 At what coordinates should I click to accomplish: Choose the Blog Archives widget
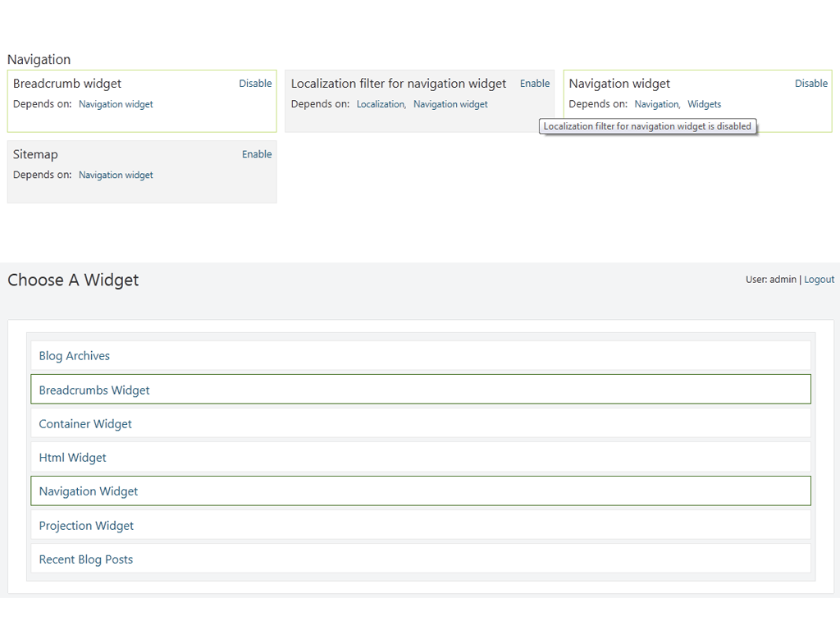[75, 356]
